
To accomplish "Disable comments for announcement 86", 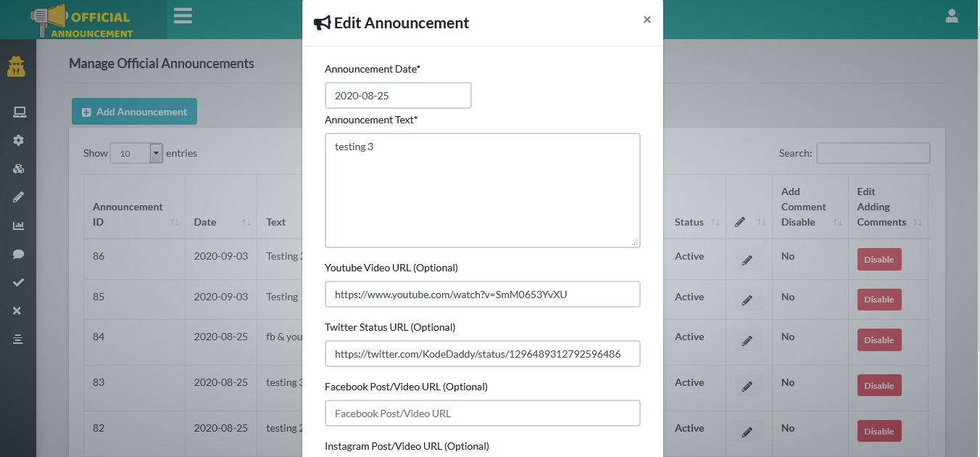I will [x=879, y=260].
